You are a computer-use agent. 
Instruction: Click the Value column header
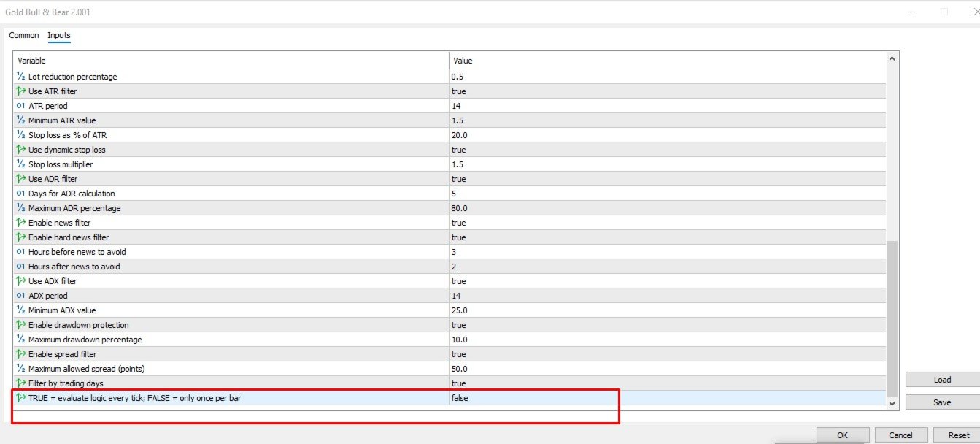(667, 61)
